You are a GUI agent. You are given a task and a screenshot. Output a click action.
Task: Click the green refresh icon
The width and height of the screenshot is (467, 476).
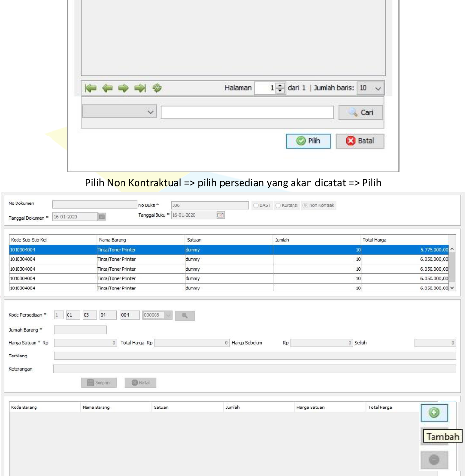pyautogui.click(x=157, y=88)
